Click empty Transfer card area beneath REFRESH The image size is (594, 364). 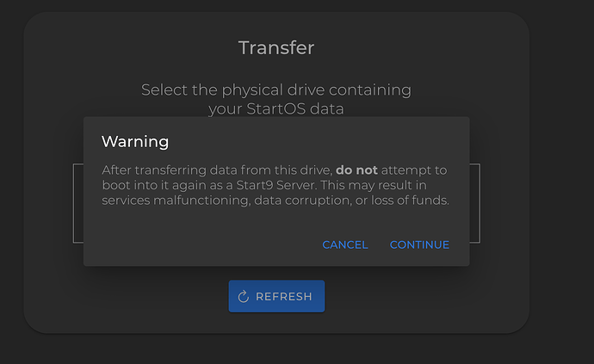276,323
